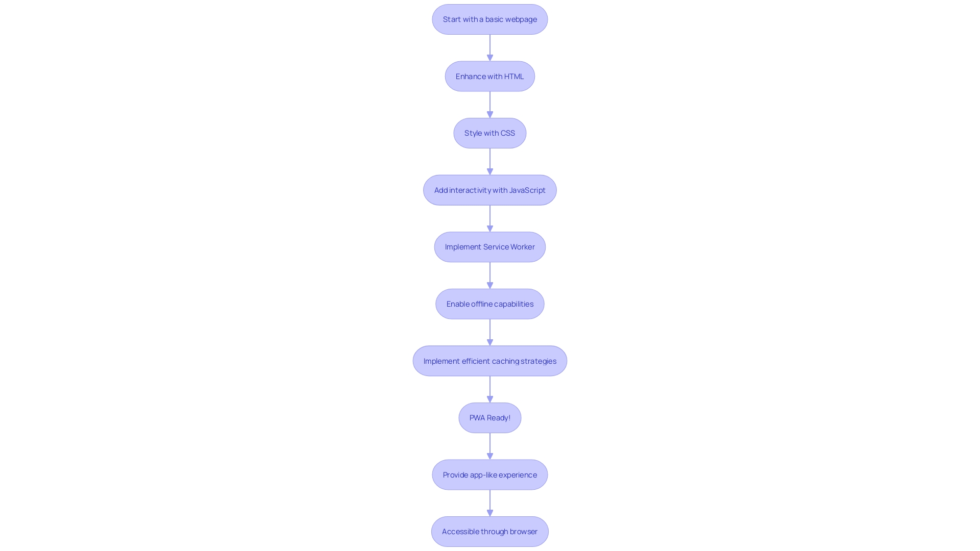The width and height of the screenshot is (980, 551).
Task: Click the 'Start with a basic webpage' node
Action: click(x=490, y=19)
